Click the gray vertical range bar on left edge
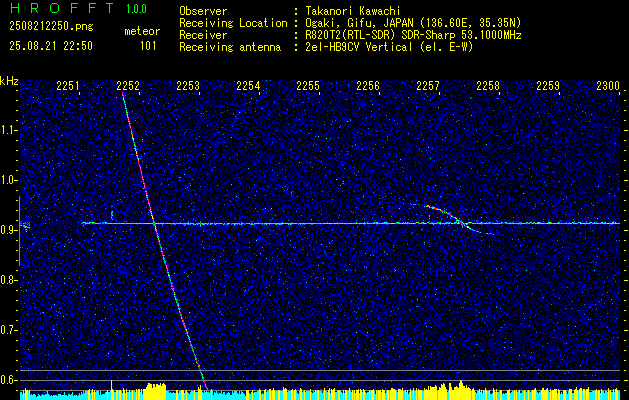 [x=19, y=231]
